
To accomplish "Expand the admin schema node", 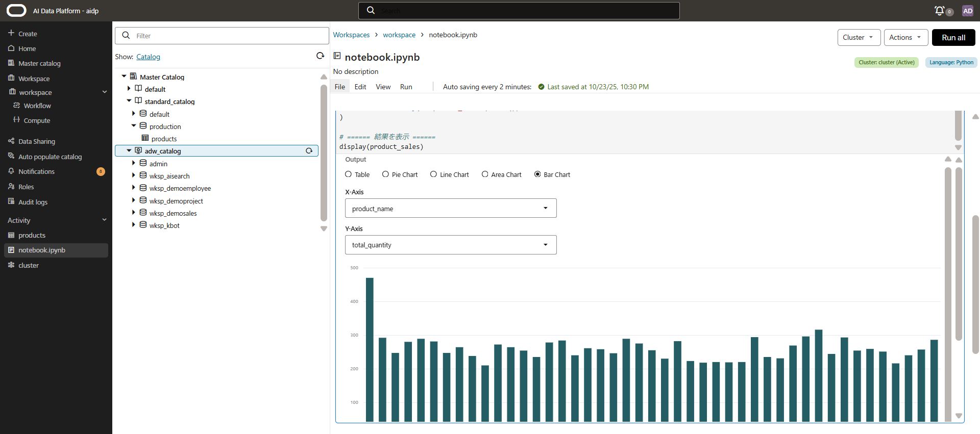I will (134, 163).
